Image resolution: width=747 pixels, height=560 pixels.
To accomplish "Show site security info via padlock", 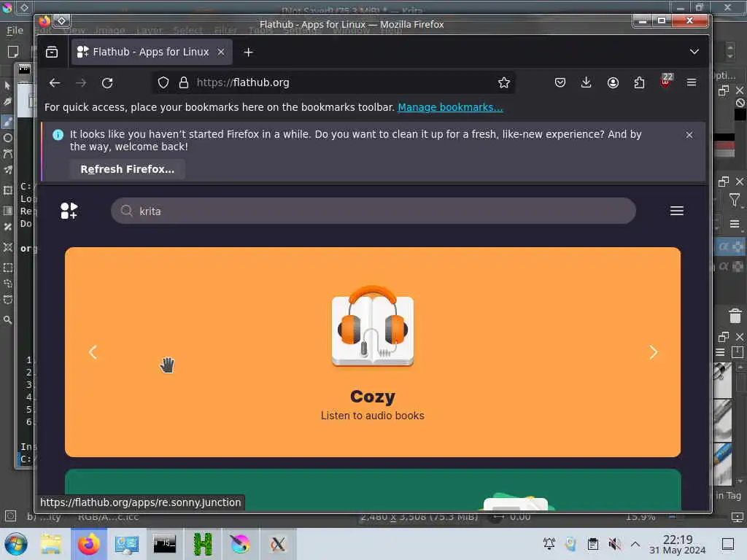I will 183,83.
